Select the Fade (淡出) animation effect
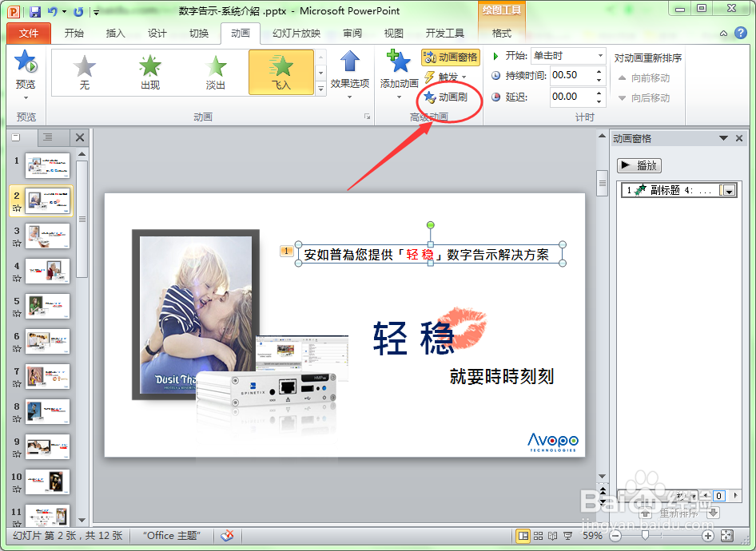The width and height of the screenshot is (756, 551). [216, 72]
